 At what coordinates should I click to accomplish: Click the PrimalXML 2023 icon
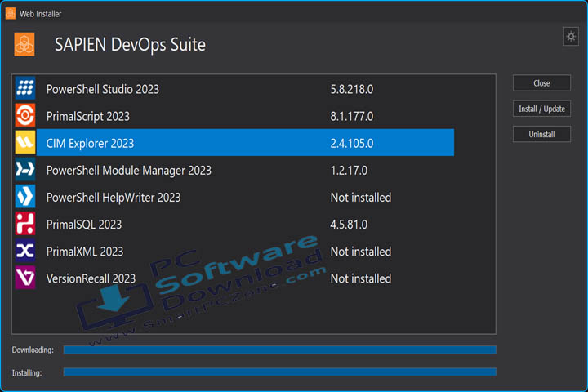tap(25, 251)
